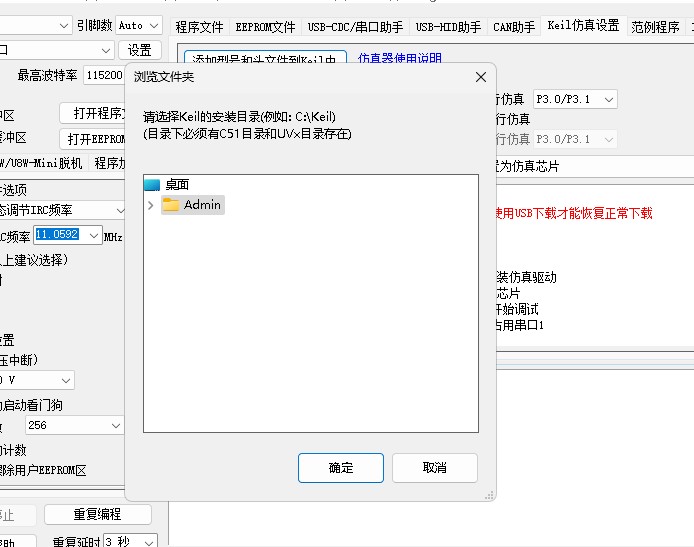This screenshot has width=694, height=547.
Task: Click the 打开EEPROM文件 button
Action: tap(93, 139)
